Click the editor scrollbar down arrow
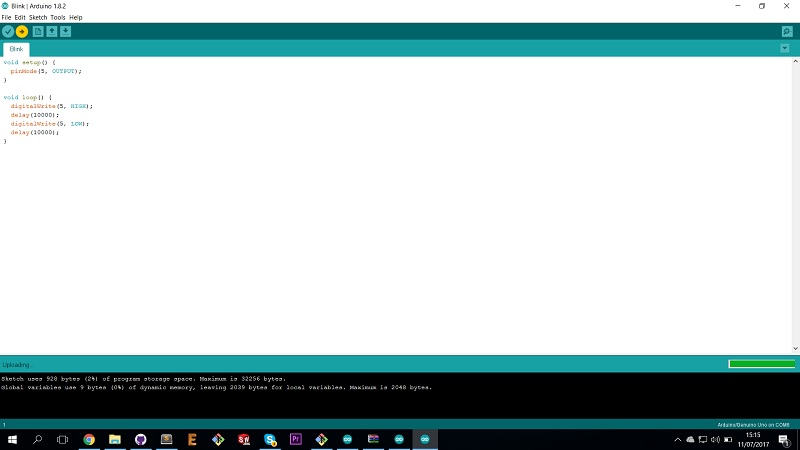 click(795, 348)
